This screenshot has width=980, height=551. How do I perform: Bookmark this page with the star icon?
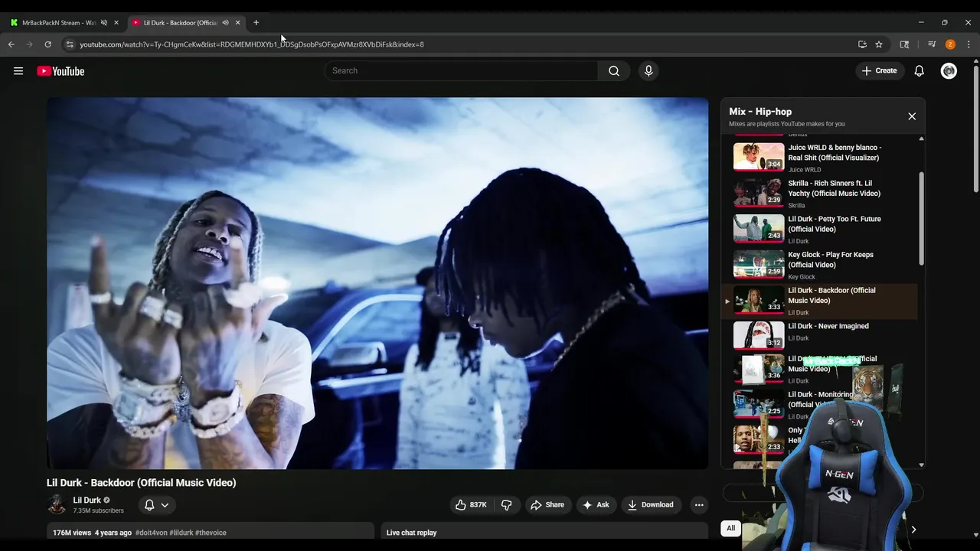coord(879,44)
